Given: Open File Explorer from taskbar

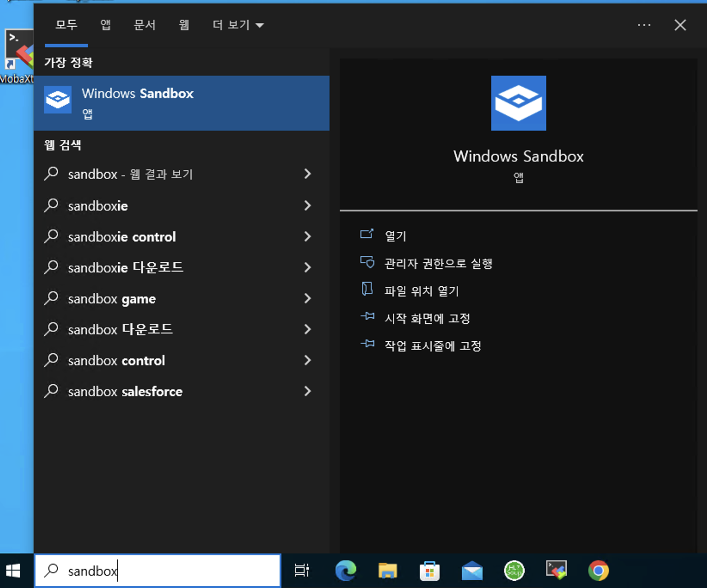Looking at the screenshot, I should [387, 571].
